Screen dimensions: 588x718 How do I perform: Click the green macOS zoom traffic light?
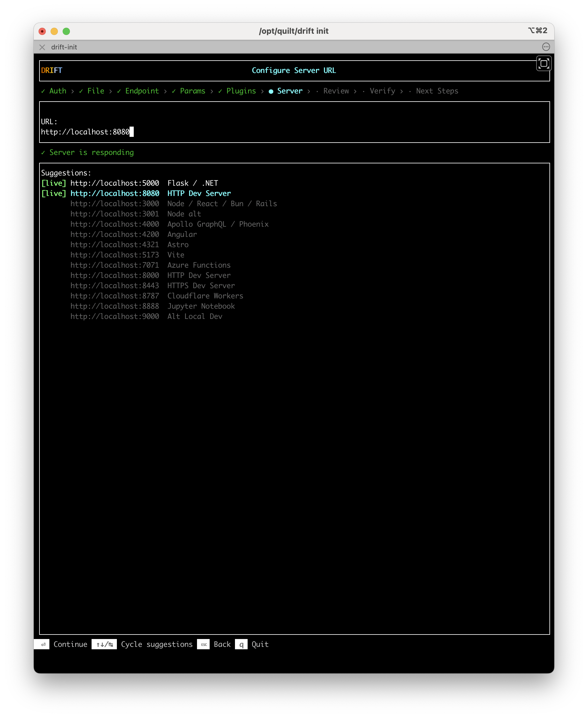tap(66, 31)
